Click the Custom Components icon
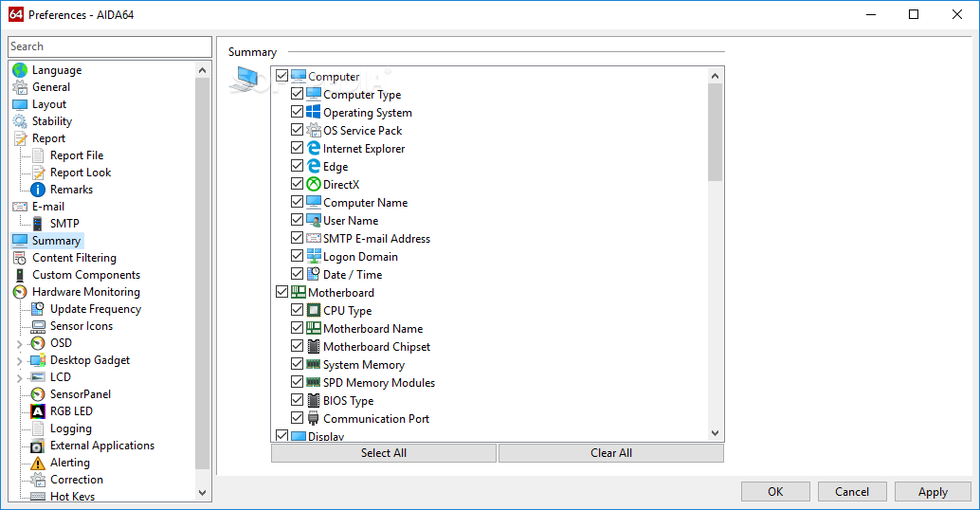The image size is (980, 510). pyautogui.click(x=20, y=274)
